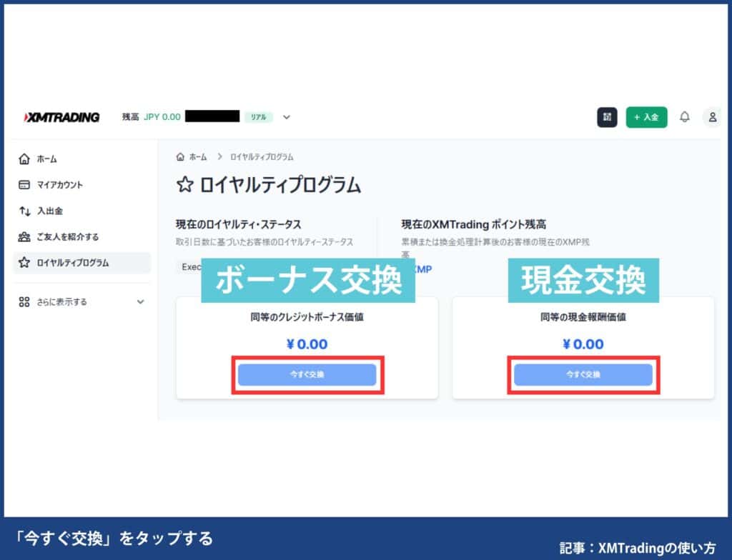Click the sidebar loyalty star icon
The image size is (732, 560).
24,263
